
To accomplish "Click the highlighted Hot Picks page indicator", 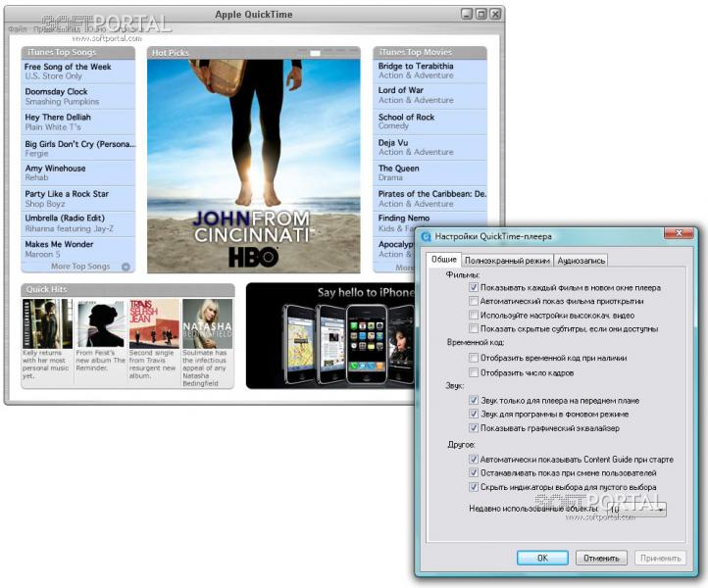I will pos(315,53).
